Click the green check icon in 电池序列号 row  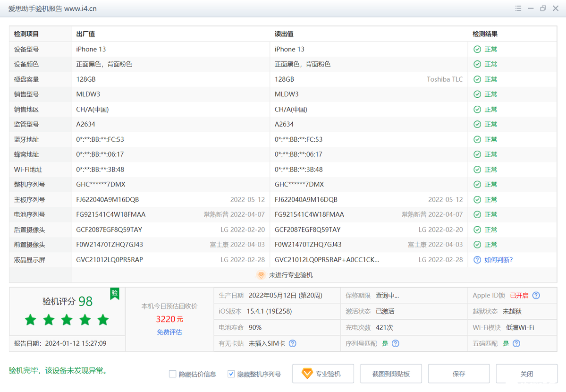(477, 214)
